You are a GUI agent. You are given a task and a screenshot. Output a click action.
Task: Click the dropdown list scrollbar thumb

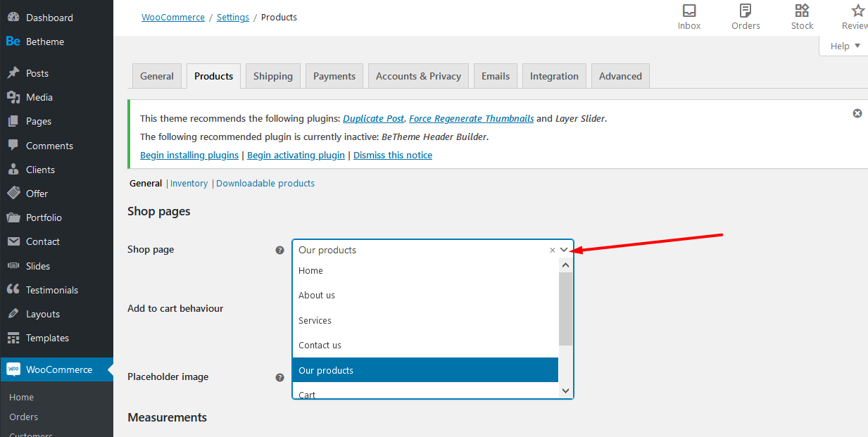tap(565, 309)
